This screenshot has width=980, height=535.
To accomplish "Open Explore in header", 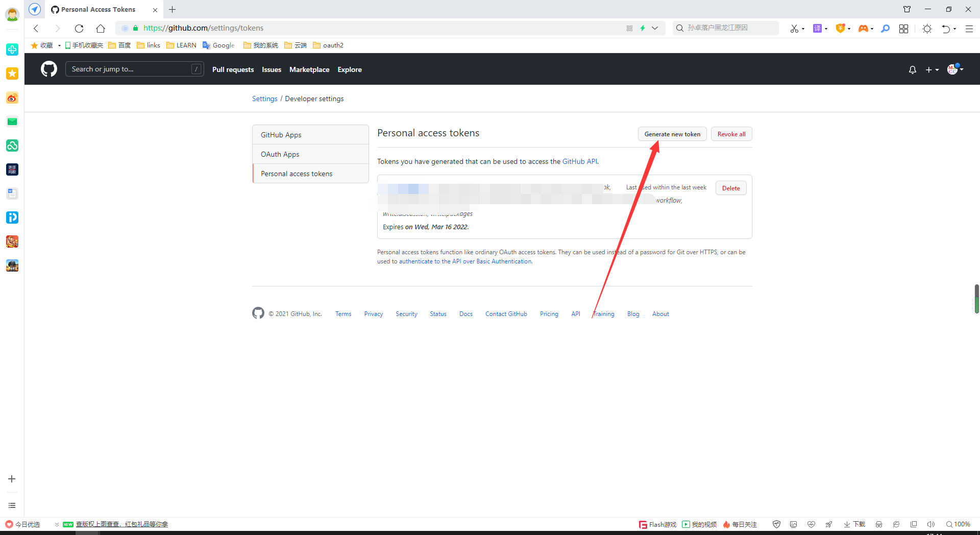I will 350,70.
